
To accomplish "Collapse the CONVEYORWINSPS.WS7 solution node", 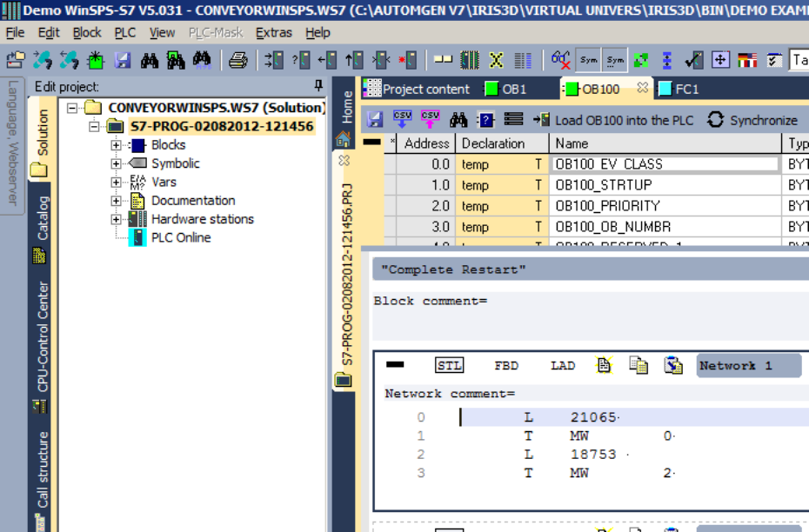I will 72,108.
